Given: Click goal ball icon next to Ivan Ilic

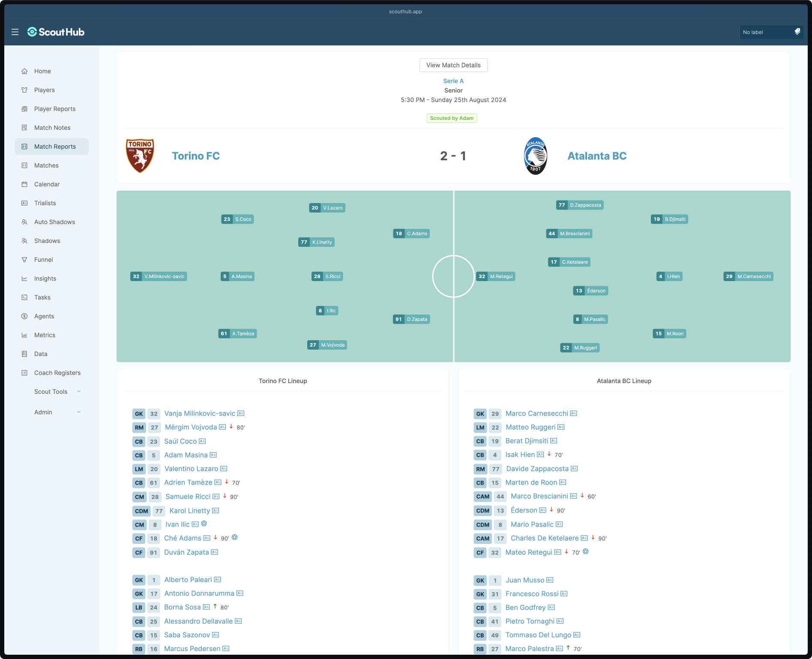Looking at the screenshot, I should click(204, 524).
